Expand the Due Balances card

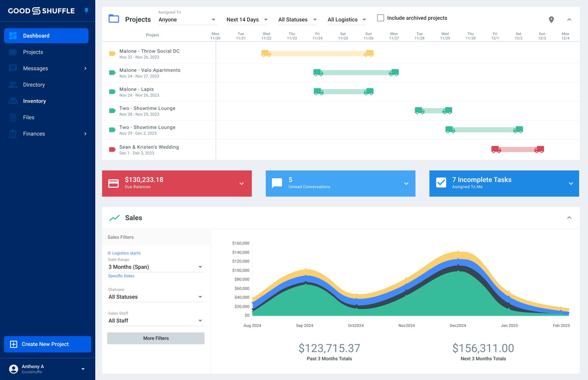click(x=242, y=183)
